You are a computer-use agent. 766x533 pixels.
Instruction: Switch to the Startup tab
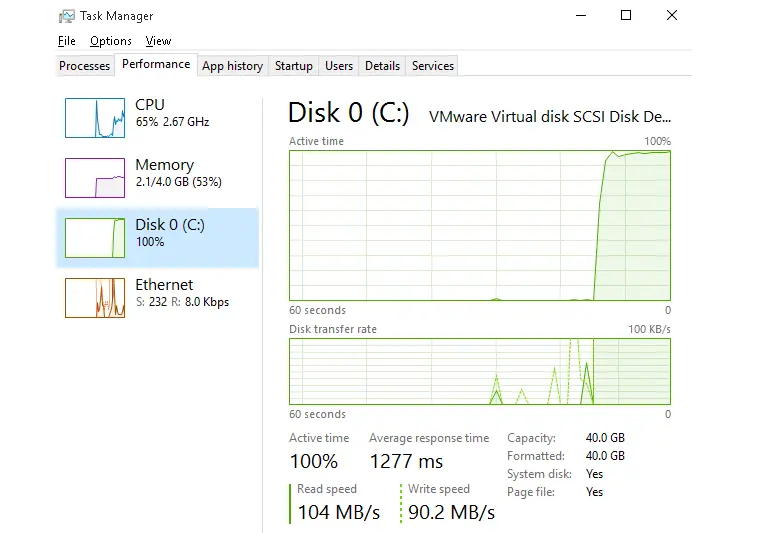(294, 66)
